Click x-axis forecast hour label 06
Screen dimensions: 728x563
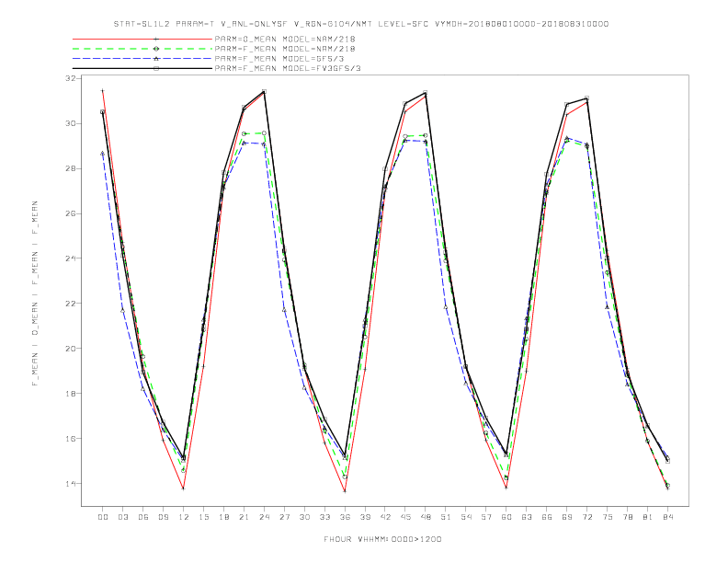tap(143, 517)
